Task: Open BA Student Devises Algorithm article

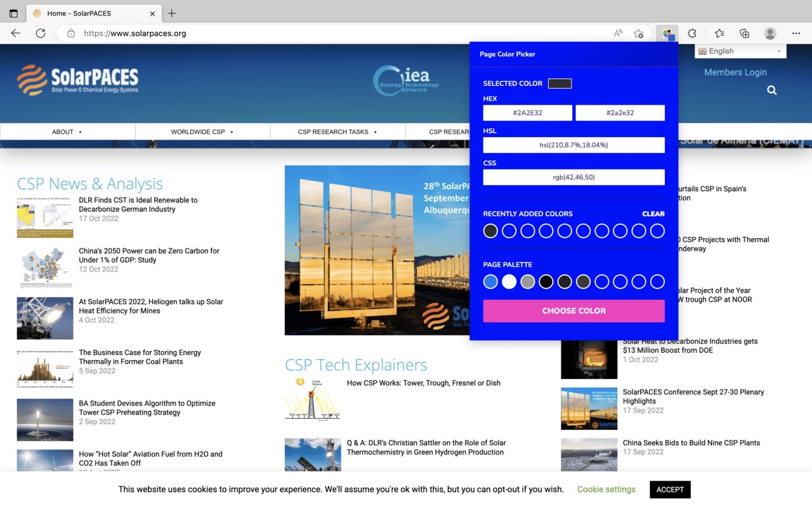Action: coord(147,408)
